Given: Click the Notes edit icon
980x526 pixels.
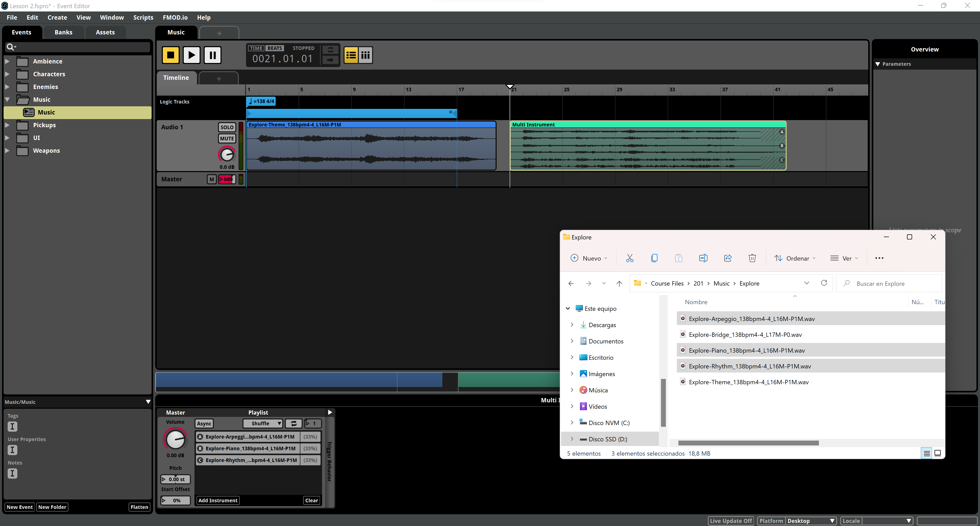Looking at the screenshot, I should 12,473.
